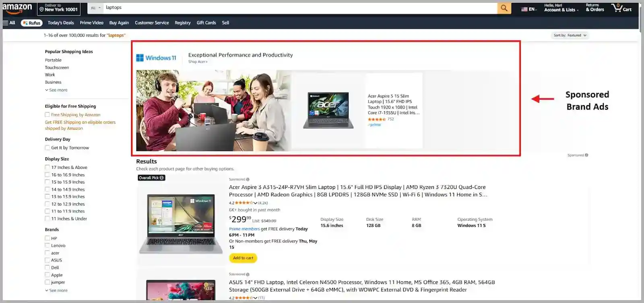This screenshot has width=644, height=303.
Task: Click the Amazon logo
Action: click(x=17, y=8)
